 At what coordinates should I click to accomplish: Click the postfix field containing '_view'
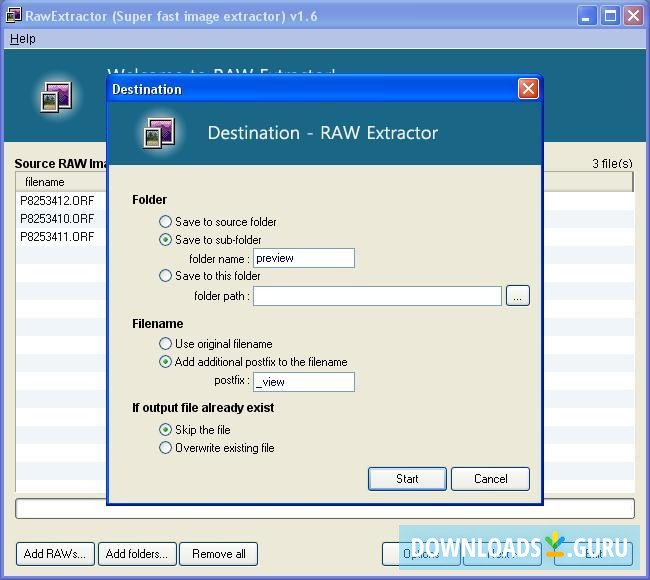coord(304,382)
